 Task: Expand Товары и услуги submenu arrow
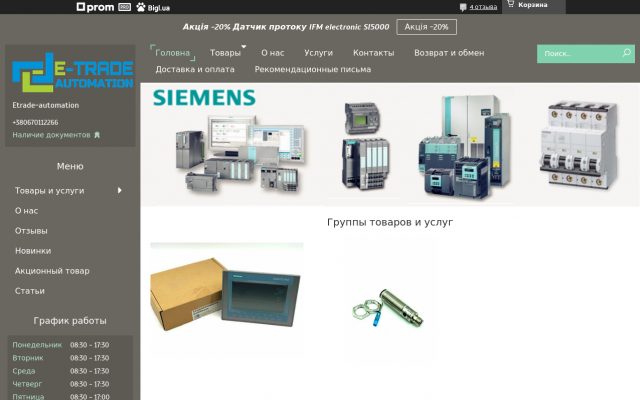[x=120, y=190]
